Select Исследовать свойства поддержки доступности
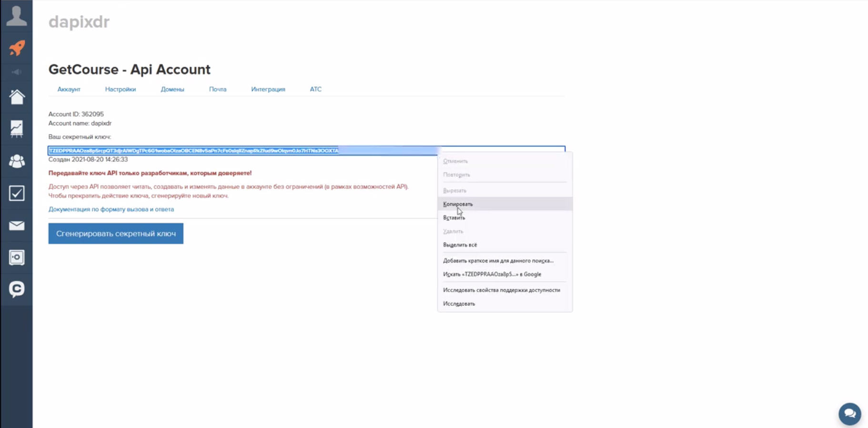This screenshot has height=428, width=868. 505,290
